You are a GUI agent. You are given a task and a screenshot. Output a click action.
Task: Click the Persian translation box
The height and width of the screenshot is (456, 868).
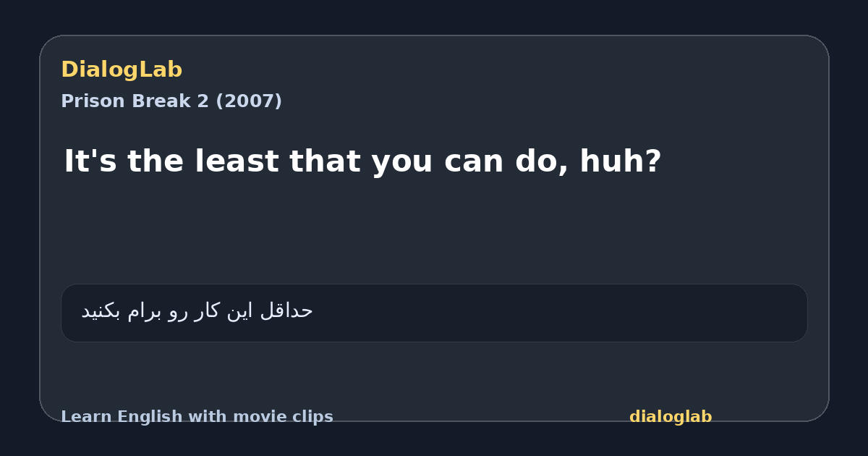(434, 313)
